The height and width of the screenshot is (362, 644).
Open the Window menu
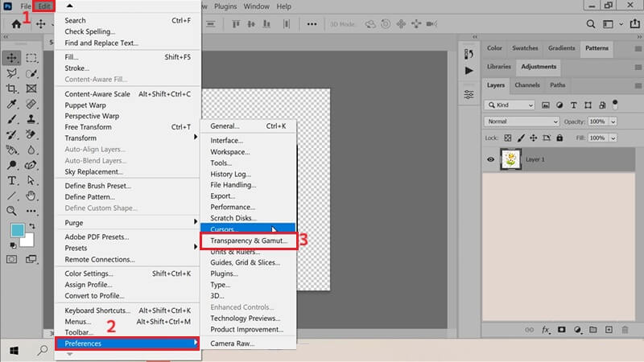(x=256, y=6)
